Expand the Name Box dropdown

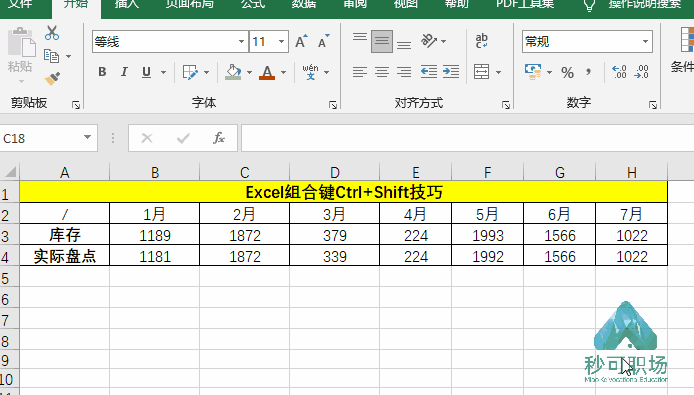[88, 137]
